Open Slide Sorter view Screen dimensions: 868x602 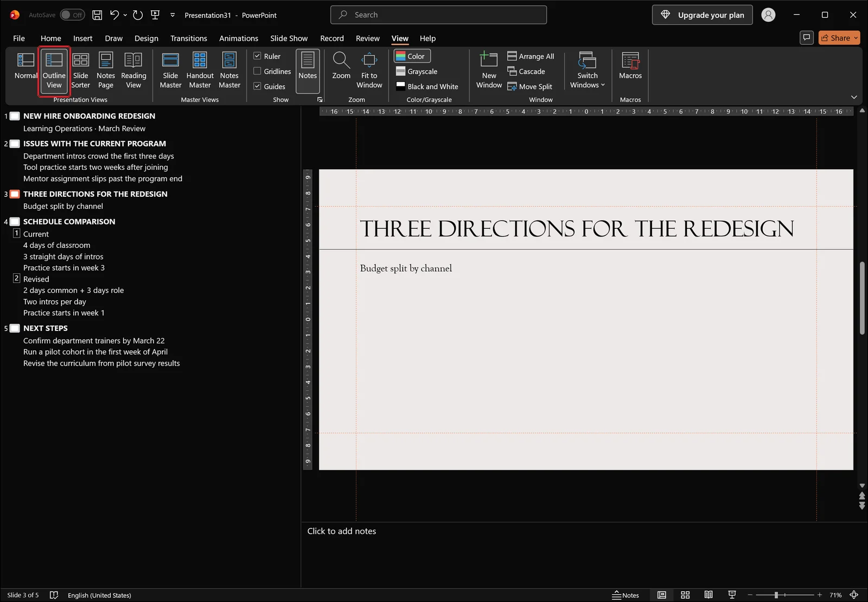click(x=80, y=71)
